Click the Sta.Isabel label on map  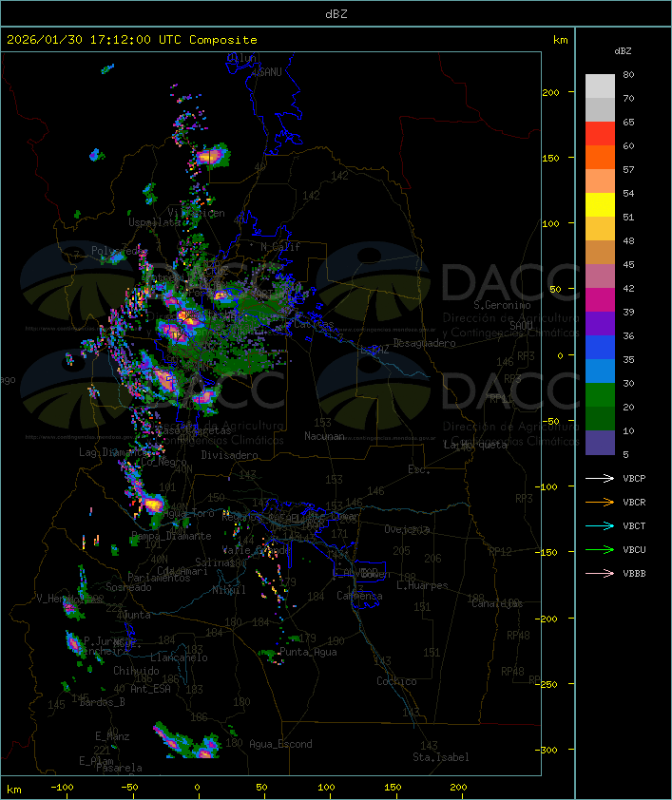click(440, 757)
